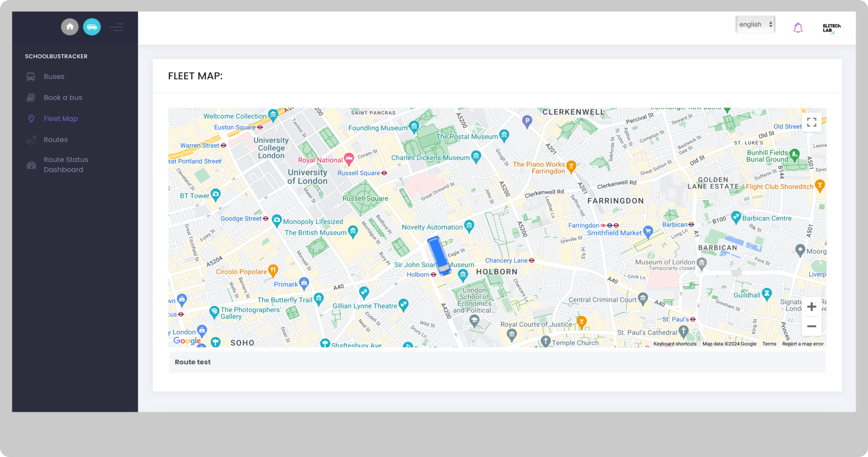Viewport: 868px width, 457px height.
Task: Click the home icon in the top bar
Action: click(70, 27)
